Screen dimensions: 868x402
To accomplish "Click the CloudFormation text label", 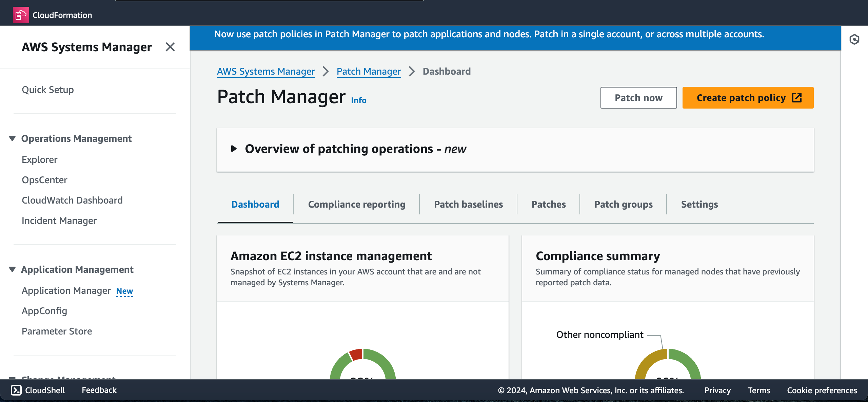I will pos(62,15).
